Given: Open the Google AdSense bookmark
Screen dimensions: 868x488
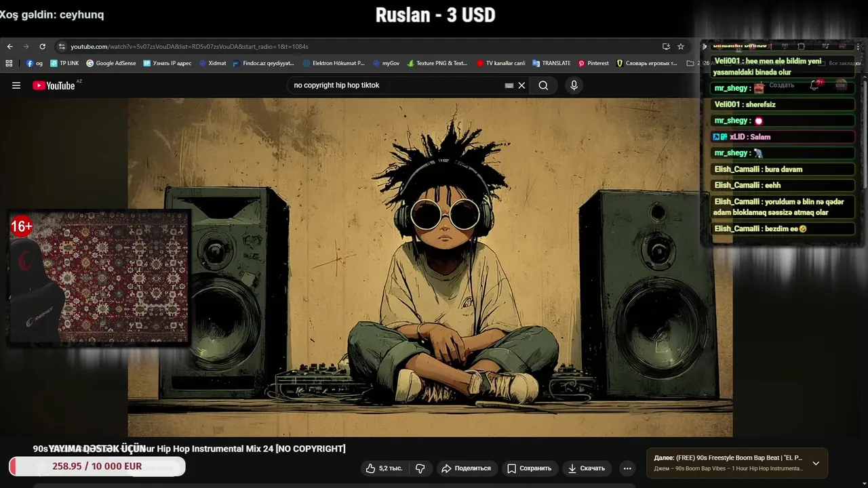Looking at the screenshot, I should point(111,63).
